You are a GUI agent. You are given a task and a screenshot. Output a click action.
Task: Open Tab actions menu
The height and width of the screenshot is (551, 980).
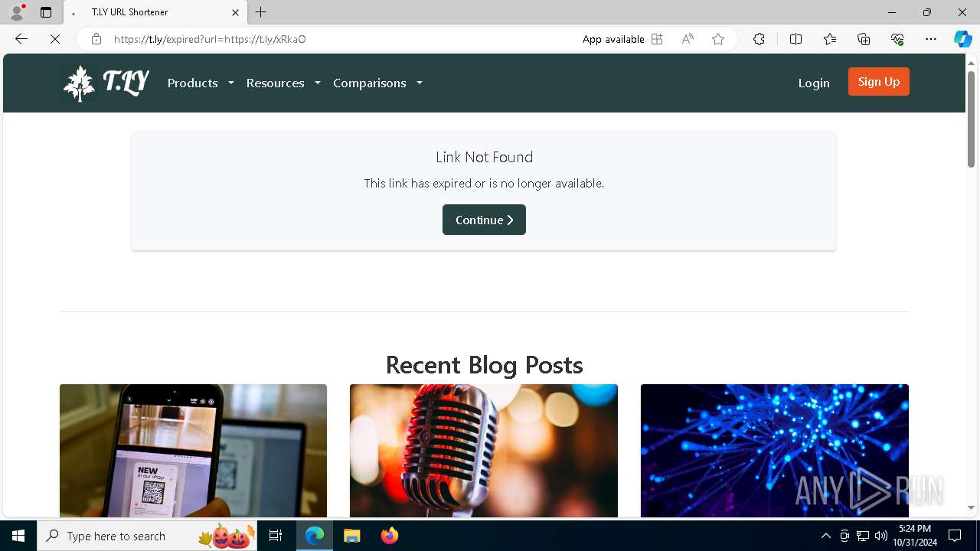click(x=46, y=12)
